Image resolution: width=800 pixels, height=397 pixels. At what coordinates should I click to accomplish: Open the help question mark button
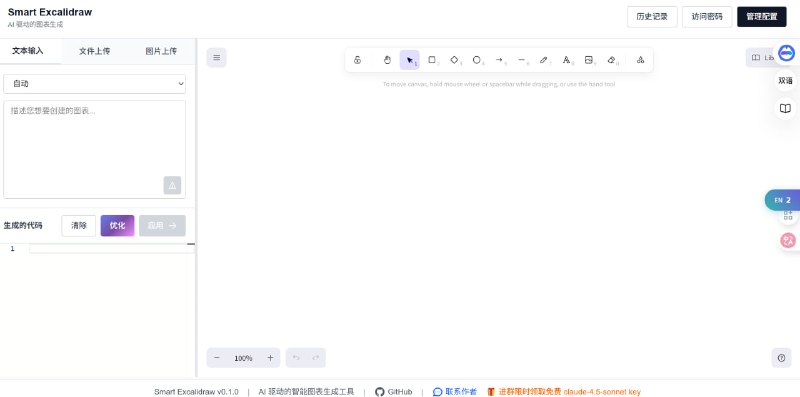(x=781, y=358)
